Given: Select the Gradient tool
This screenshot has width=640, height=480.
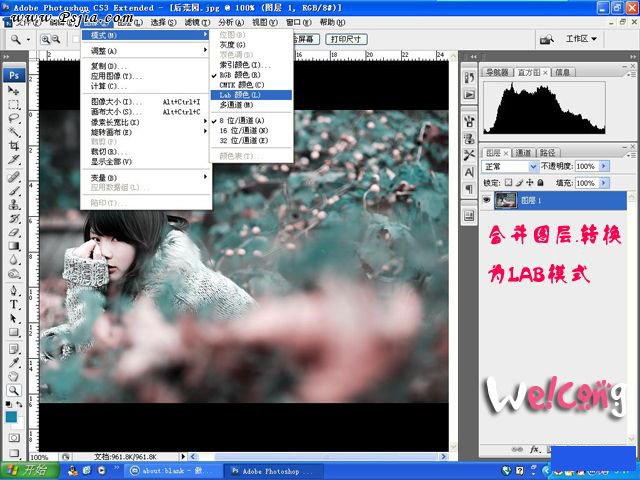Looking at the screenshot, I should point(13,246).
